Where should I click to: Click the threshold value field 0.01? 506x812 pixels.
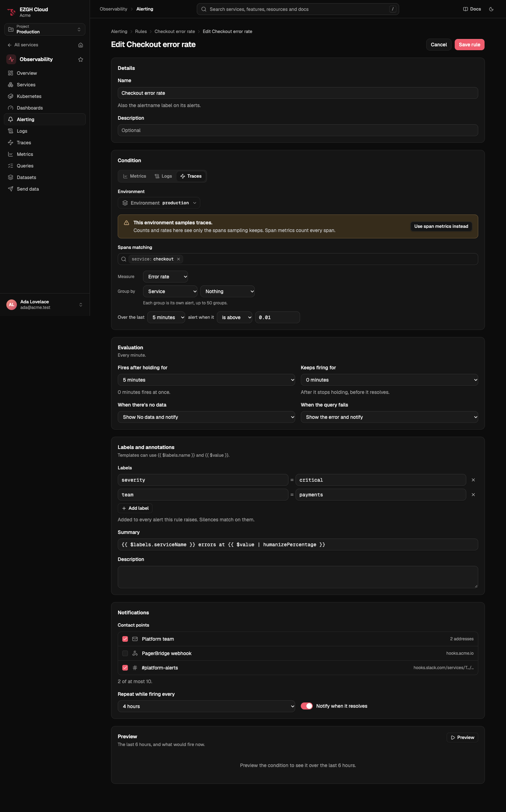tap(278, 317)
